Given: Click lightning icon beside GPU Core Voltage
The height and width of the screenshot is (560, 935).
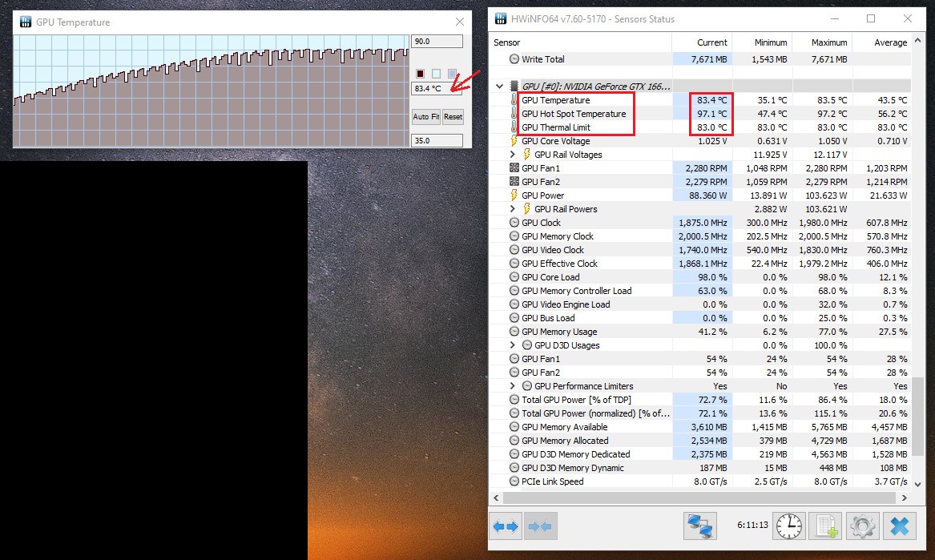Looking at the screenshot, I should click(x=514, y=141).
